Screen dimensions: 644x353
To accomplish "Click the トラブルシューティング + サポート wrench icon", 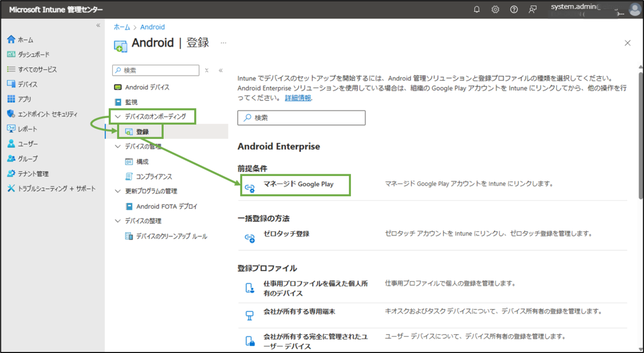I will pyautogui.click(x=11, y=188).
